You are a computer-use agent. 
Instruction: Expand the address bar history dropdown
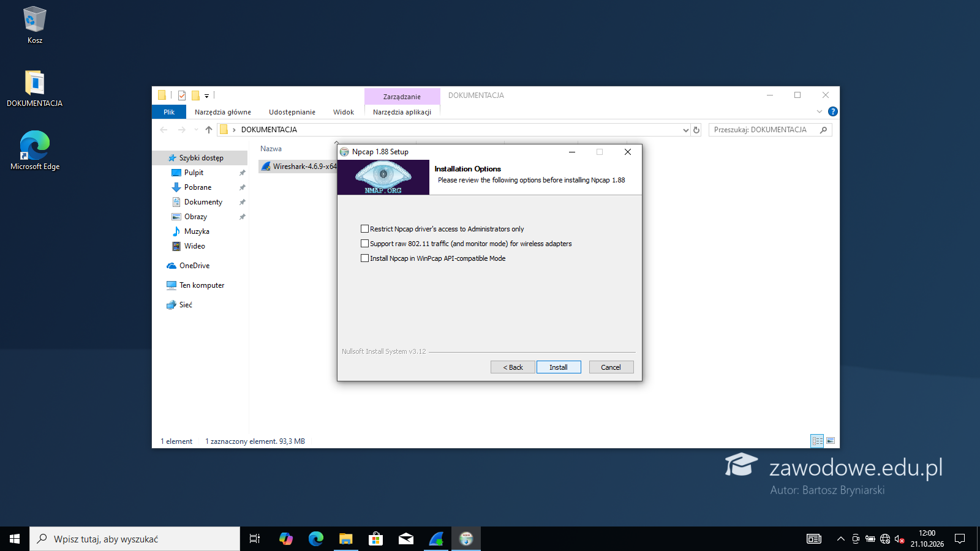click(x=686, y=130)
